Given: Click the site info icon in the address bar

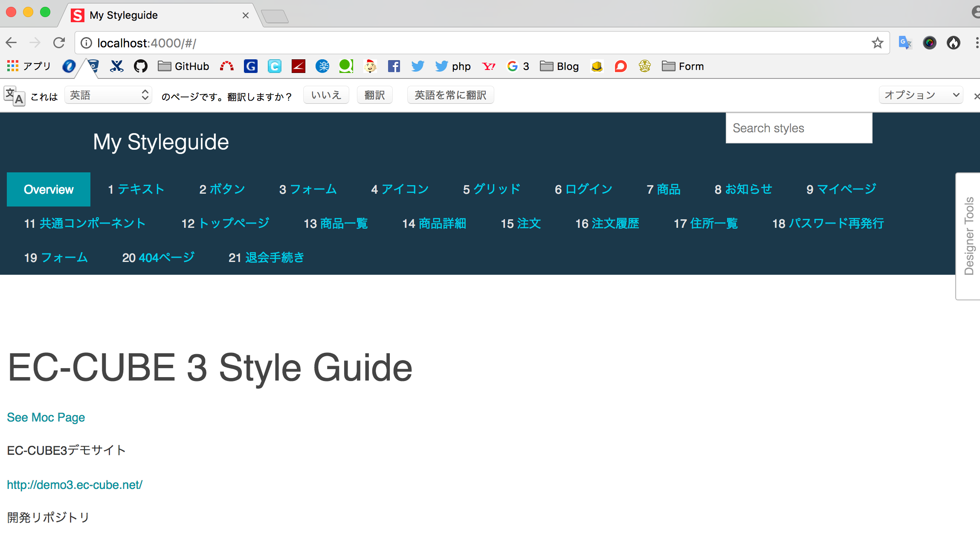Looking at the screenshot, I should click(x=87, y=43).
